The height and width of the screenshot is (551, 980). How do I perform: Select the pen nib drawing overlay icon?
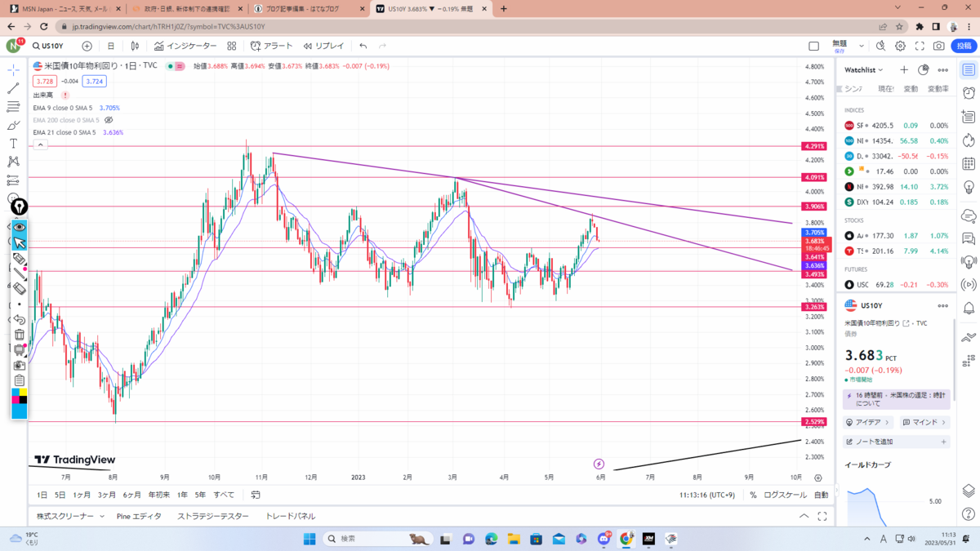[x=19, y=207]
